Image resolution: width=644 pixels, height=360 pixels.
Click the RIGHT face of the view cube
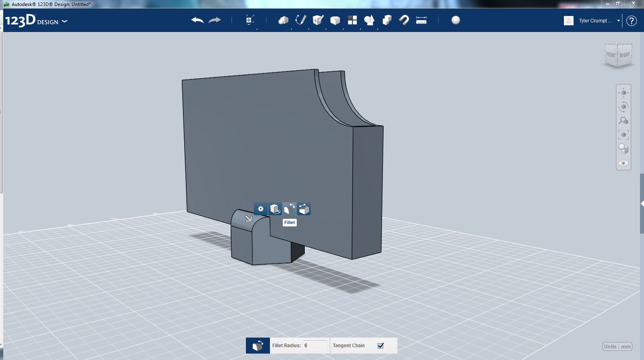[x=625, y=55]
